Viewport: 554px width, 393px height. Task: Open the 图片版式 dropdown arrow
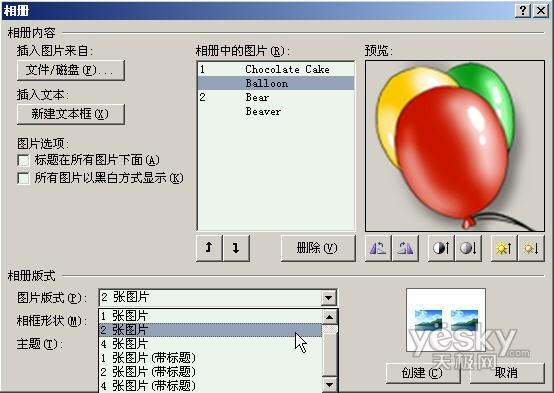pyautogui.click(x=329, y=298)
